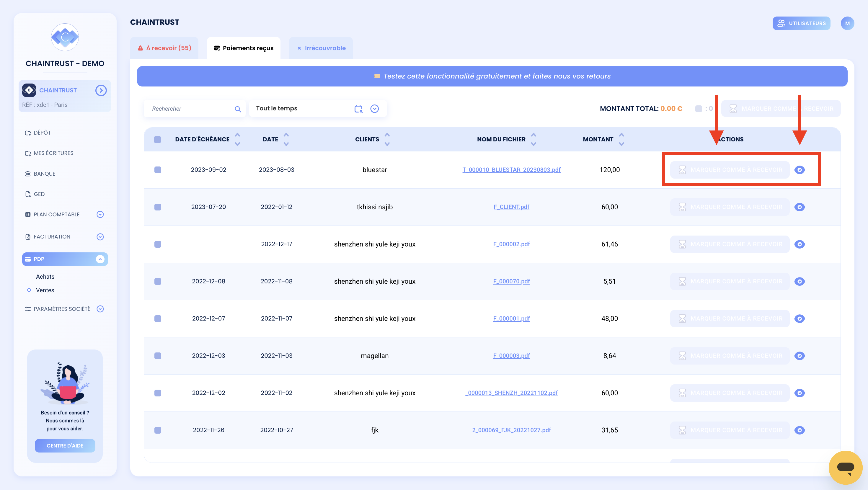Open the chat support bubble

[845, 468]
